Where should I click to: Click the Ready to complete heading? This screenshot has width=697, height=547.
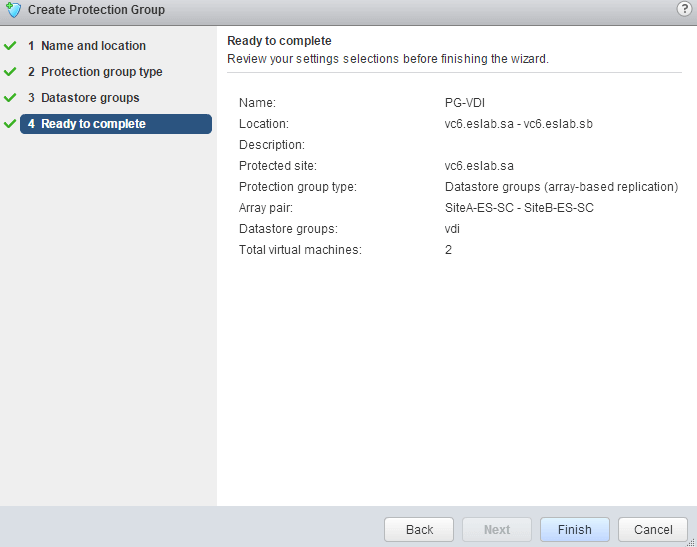point(279,41)
